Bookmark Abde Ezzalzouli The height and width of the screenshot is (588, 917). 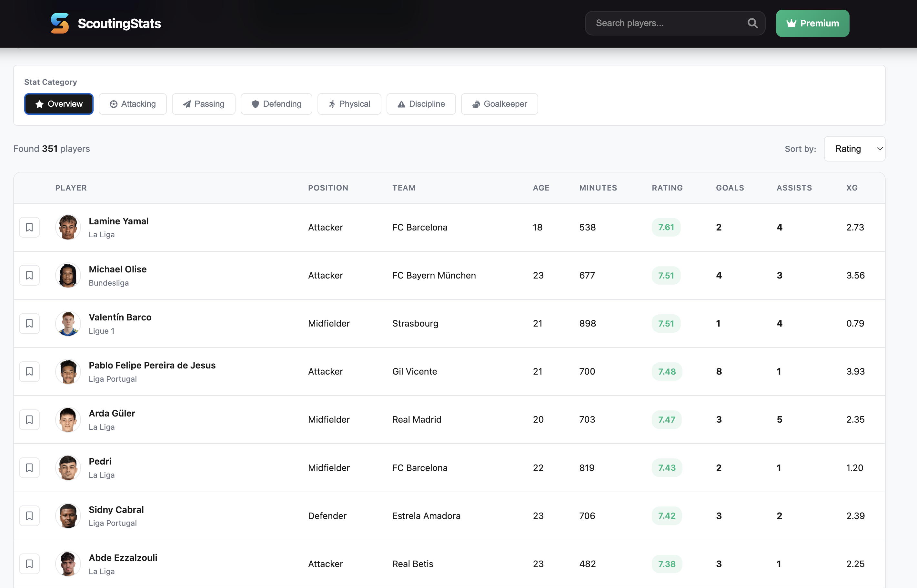pos(29,563)
